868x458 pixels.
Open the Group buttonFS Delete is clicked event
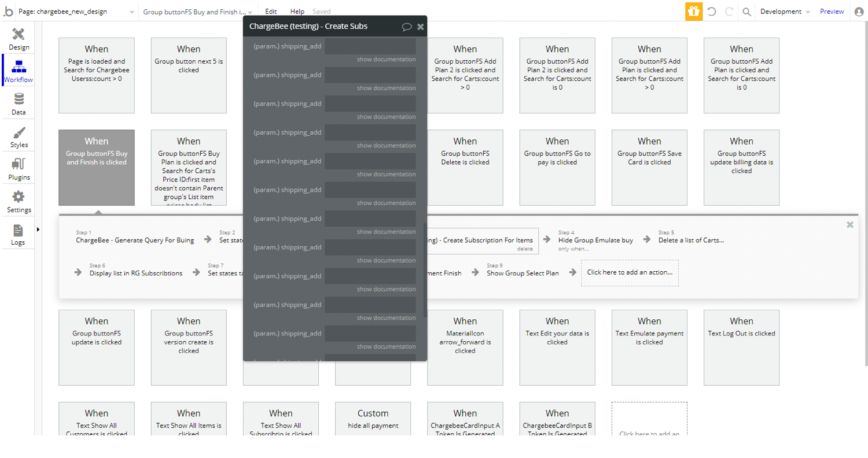(465, 167)
